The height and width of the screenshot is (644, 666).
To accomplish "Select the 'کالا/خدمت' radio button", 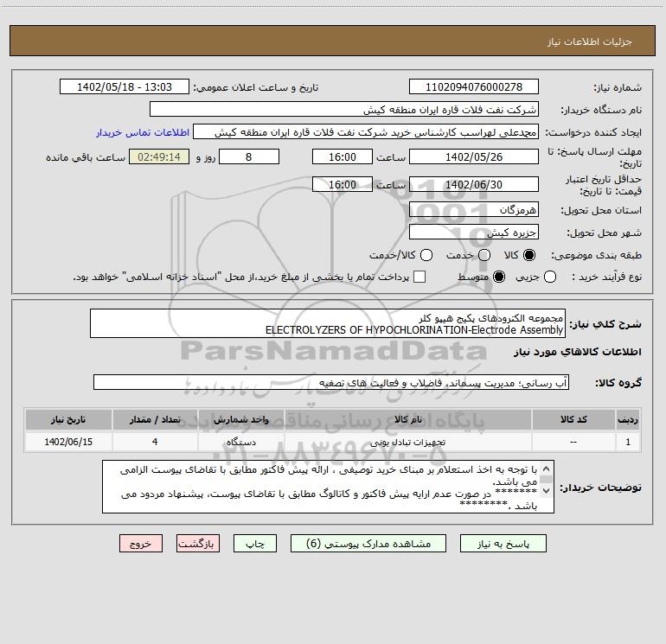I will coord(426,255).
